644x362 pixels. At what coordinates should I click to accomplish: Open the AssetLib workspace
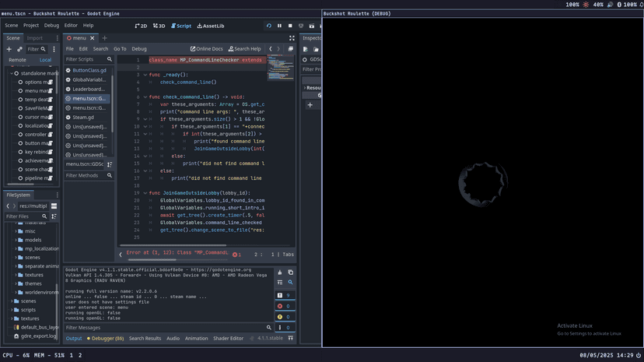(x=211, y=26)
